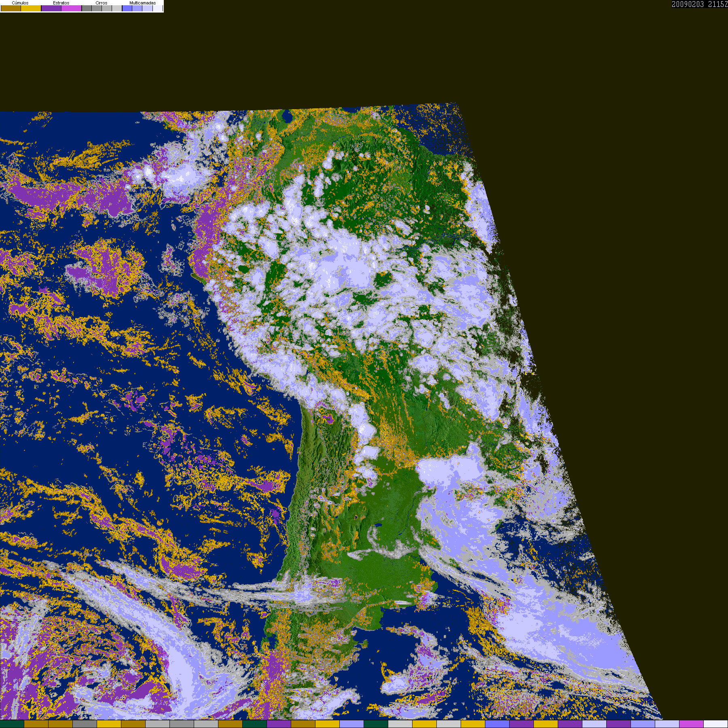
Task: Click the Estratos legend label
Action: (61, 3)
